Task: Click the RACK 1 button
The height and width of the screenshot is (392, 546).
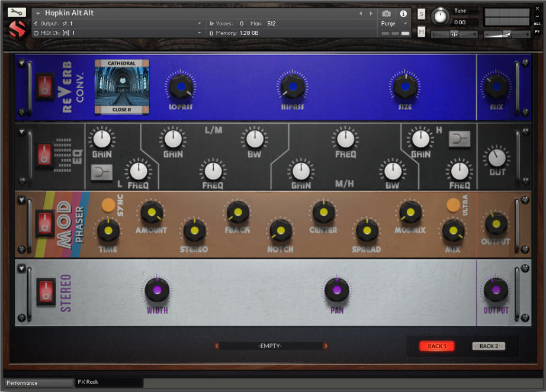Action: point(436,346)
